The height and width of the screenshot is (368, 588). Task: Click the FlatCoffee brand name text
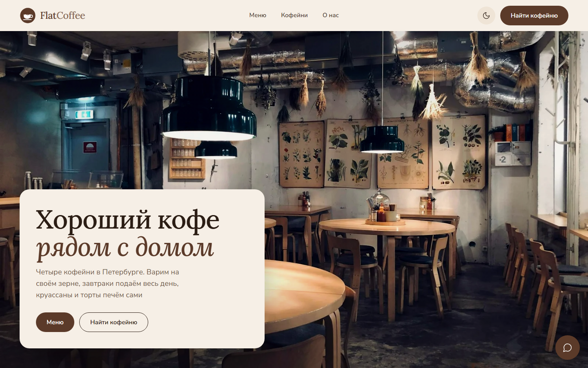coord(62,16)
